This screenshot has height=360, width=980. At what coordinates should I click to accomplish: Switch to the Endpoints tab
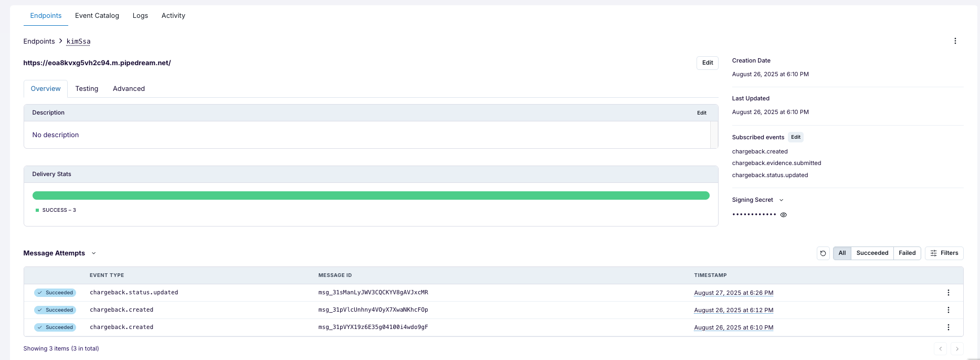[x=46, y=16]
